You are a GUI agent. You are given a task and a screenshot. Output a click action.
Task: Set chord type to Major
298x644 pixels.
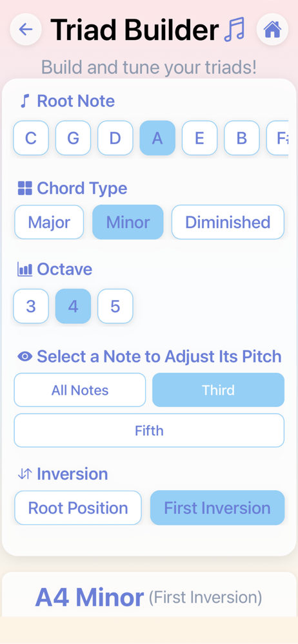[x=49, y=222]
